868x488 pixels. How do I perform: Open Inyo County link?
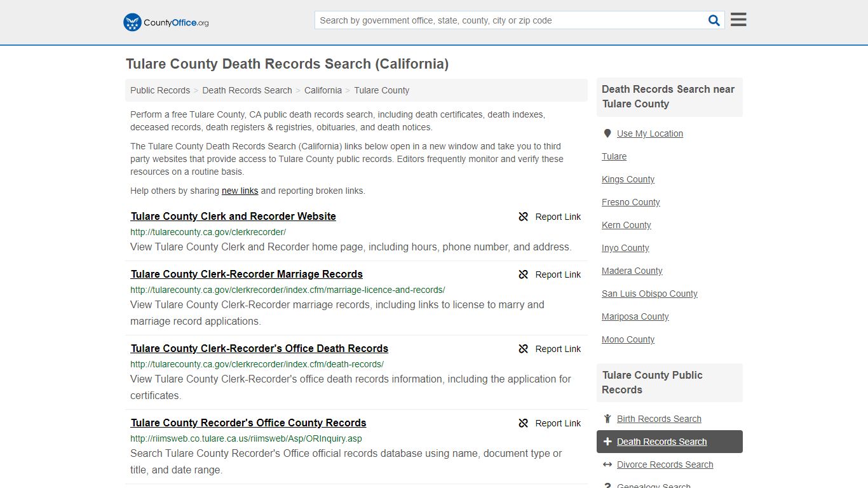tap(625, 248)
